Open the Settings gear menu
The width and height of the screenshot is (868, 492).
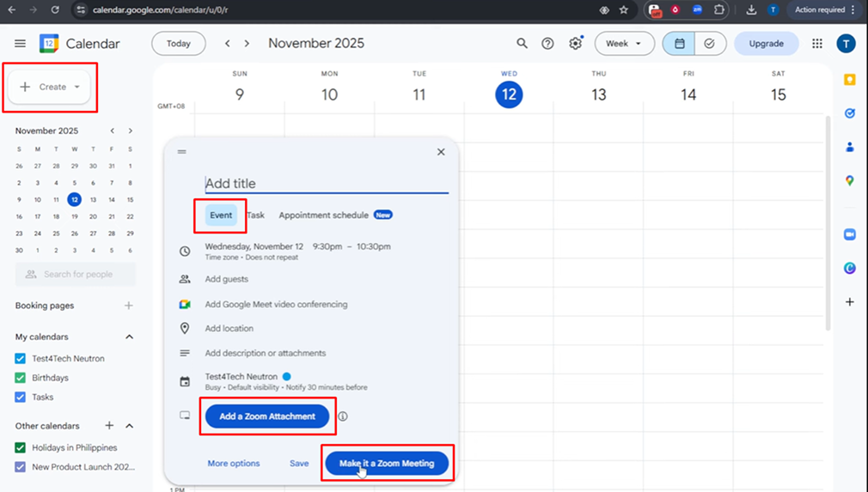575,43
